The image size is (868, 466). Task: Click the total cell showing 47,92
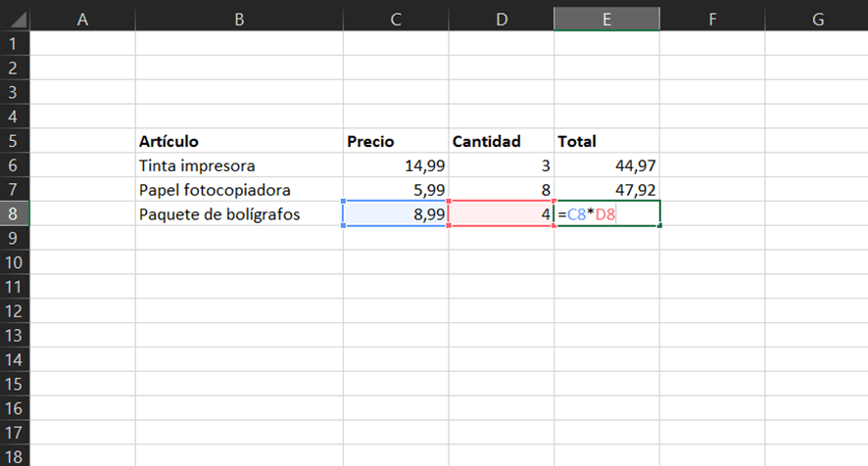pos(606,190)
